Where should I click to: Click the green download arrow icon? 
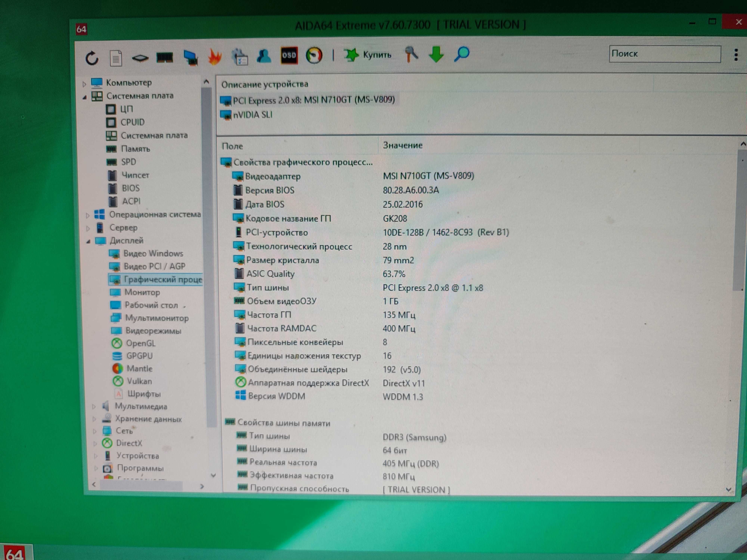(x=436, y=54)
